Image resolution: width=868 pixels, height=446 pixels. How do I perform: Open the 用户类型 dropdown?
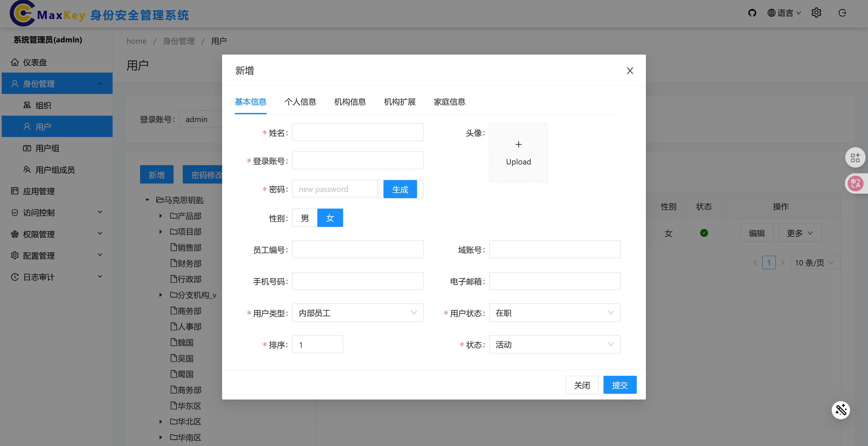coord(357,313)
